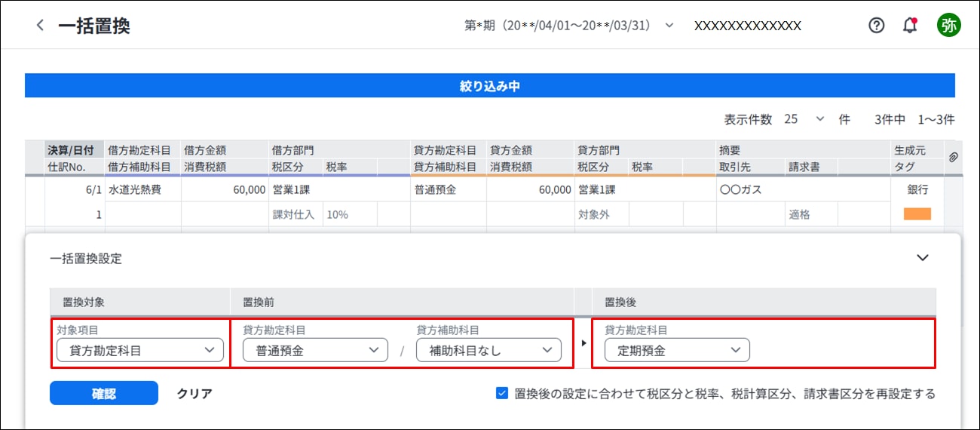Select the debit 営業1課 department cell
The height and width of the screenshot is (430, 980).
[338, 189]
